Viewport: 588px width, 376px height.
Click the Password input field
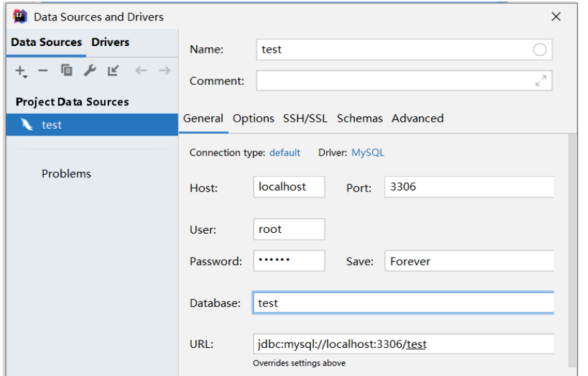pyautogui.click(x=289, y=261)
